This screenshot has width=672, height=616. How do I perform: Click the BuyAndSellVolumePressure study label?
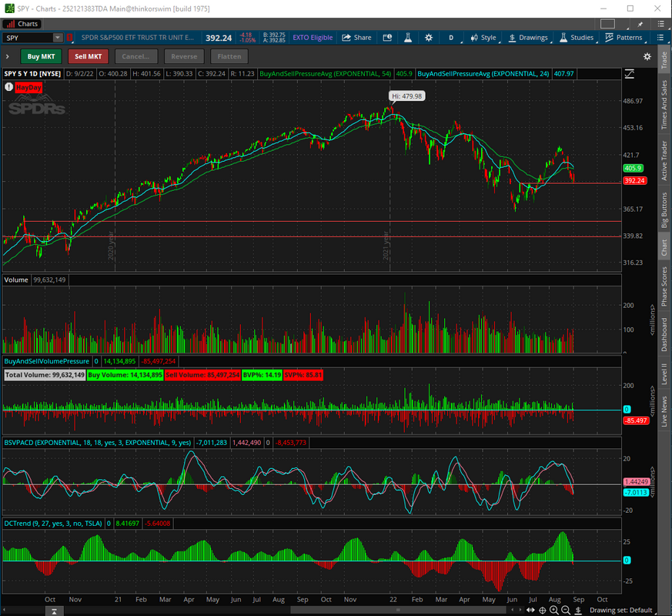47,361
